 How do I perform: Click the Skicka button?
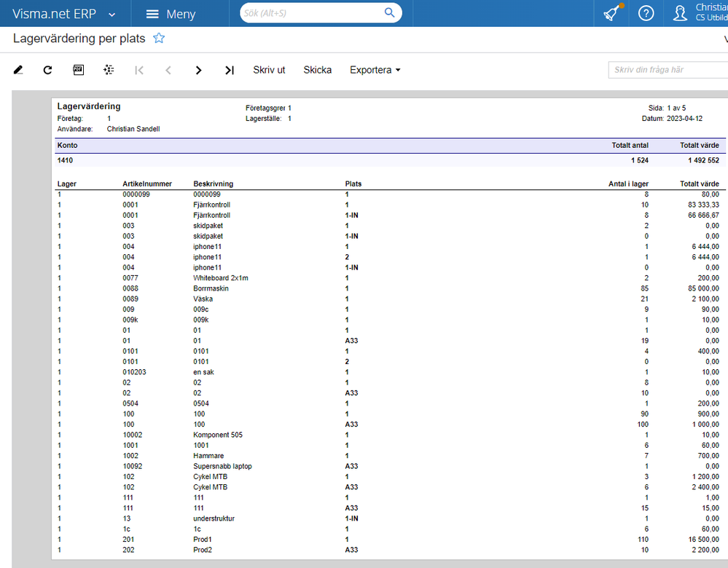(318, 70)
